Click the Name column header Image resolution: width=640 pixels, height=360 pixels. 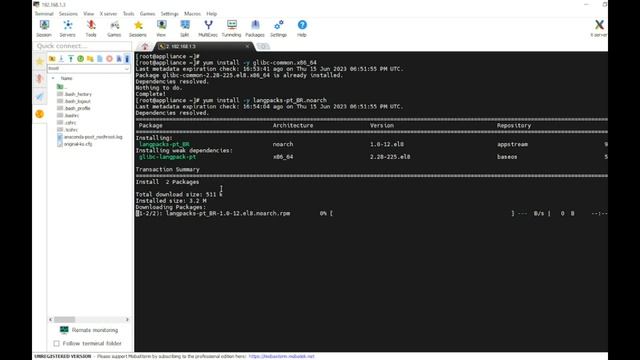click(x=67, y=78)
